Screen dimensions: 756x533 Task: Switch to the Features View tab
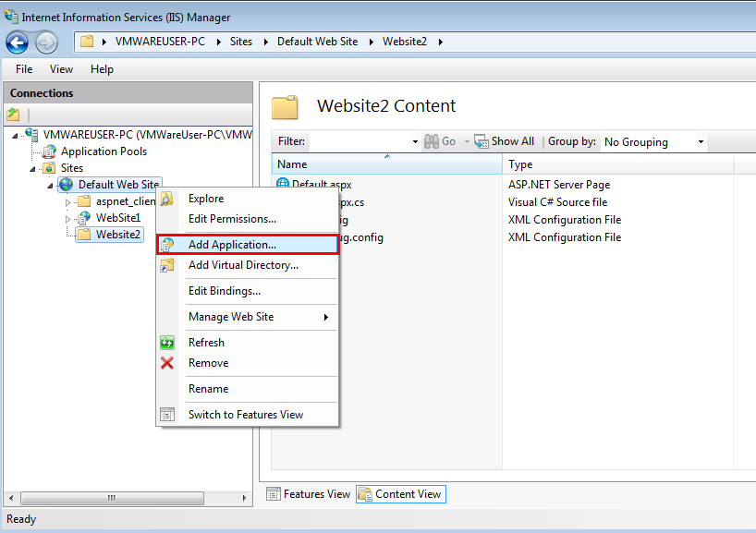[309, 494]
